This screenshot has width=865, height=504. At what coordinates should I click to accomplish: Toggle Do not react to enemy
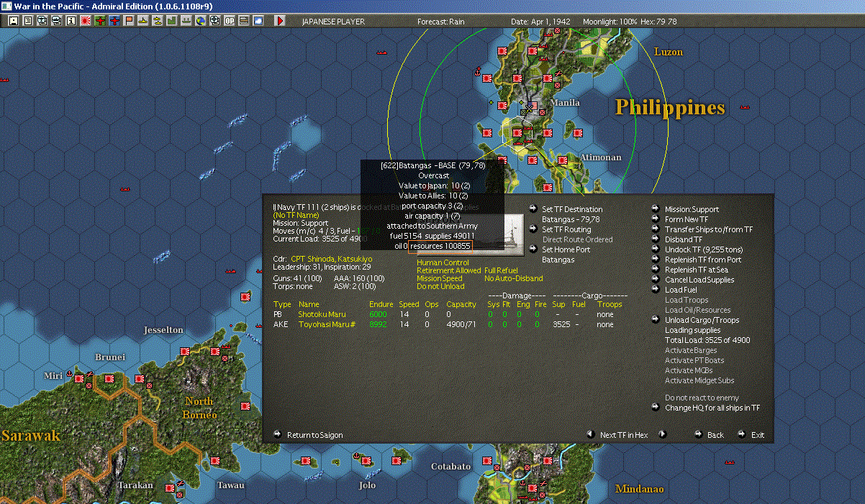coord(702,398)
